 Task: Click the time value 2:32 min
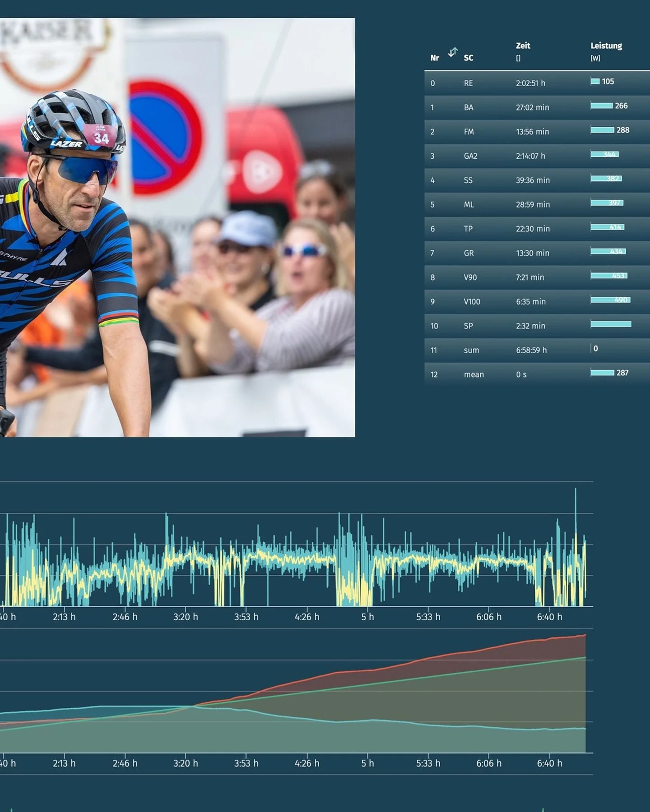(530, 326)
